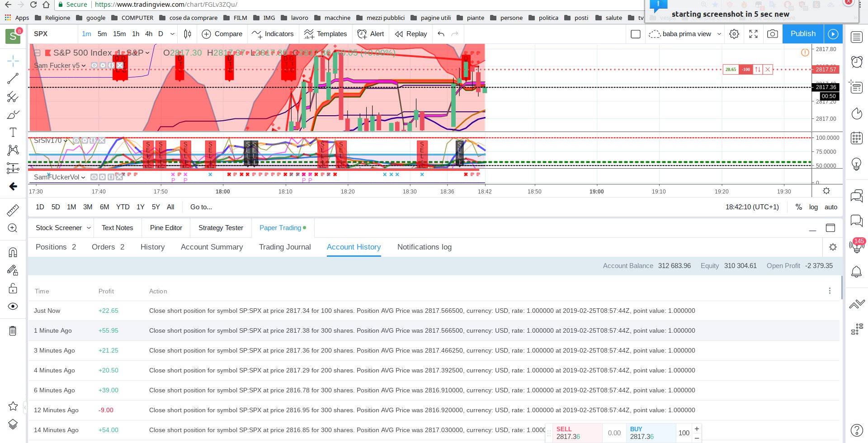The image size is (868, 443).
Task: Open the Alerts alarm clock panel
Action: click(856, 61)
